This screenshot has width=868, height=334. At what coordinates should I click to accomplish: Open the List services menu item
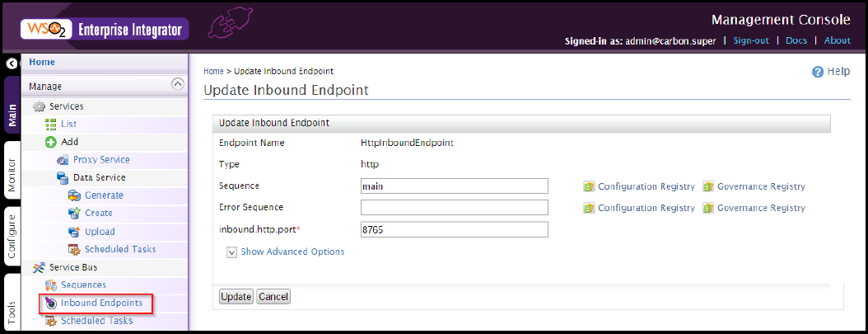[x=68, y=124]
